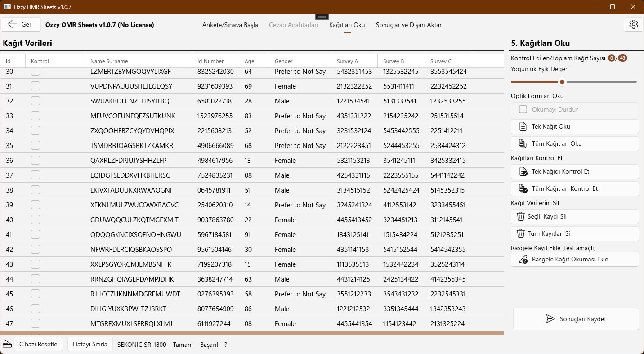Open the Ankete/Sınava Başla tab
The height and width of the screenshot is (354, 644).
point(230,25)
